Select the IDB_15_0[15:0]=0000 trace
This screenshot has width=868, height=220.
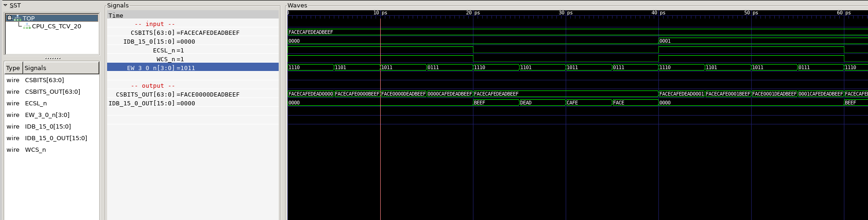click(x=159, y=42)
